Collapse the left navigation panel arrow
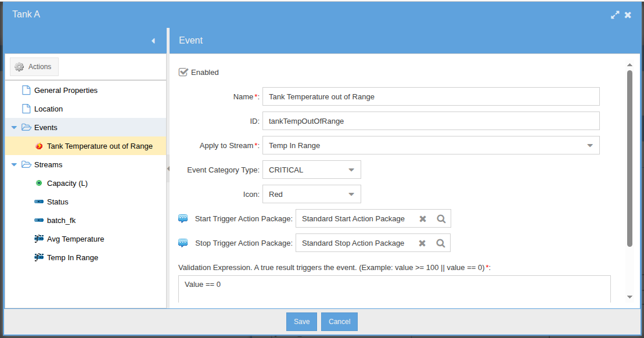This screenshot has width=644, height=338. [x=153, y=41]
